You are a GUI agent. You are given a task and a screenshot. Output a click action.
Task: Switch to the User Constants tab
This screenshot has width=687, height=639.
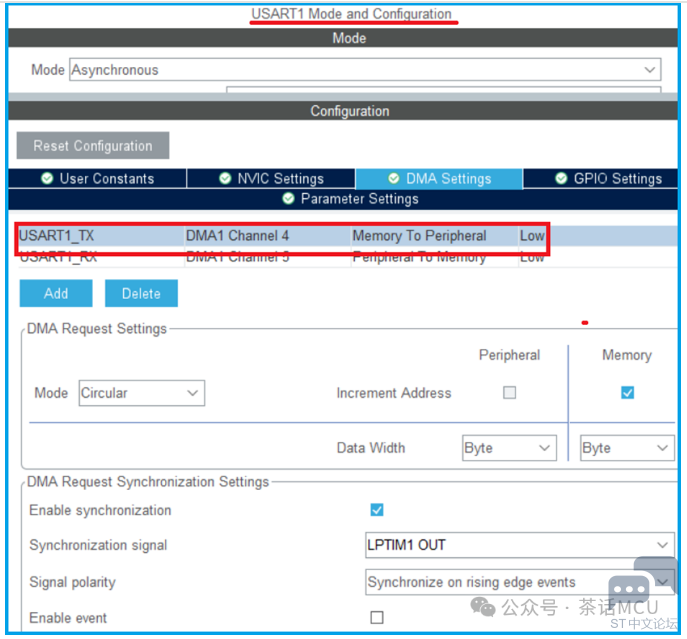(x=97, y=178)
